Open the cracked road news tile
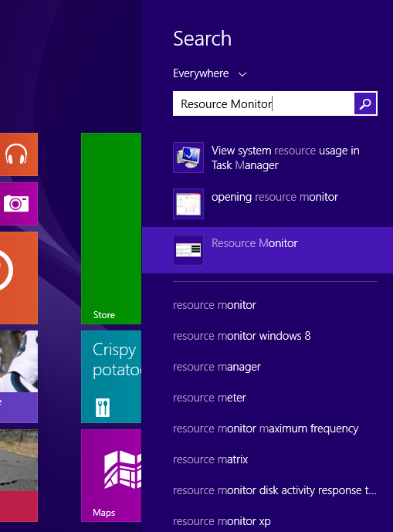 (x=19, y=476)
